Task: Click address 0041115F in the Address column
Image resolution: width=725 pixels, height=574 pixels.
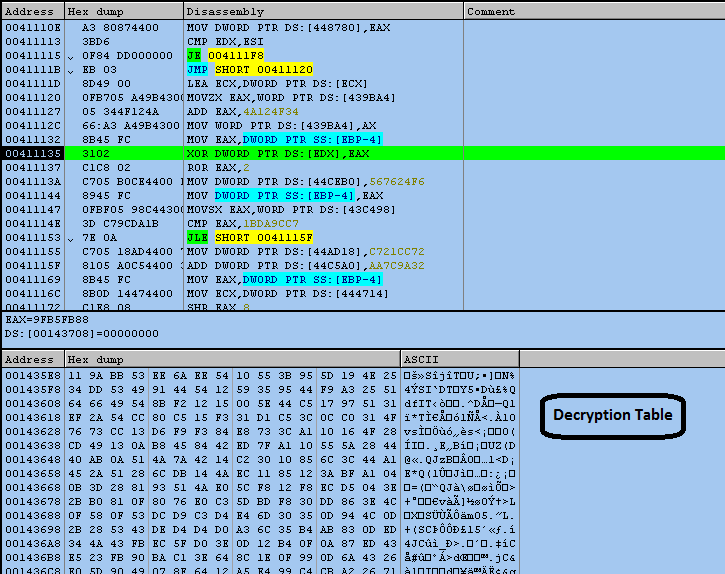Action: pos(33,265)
